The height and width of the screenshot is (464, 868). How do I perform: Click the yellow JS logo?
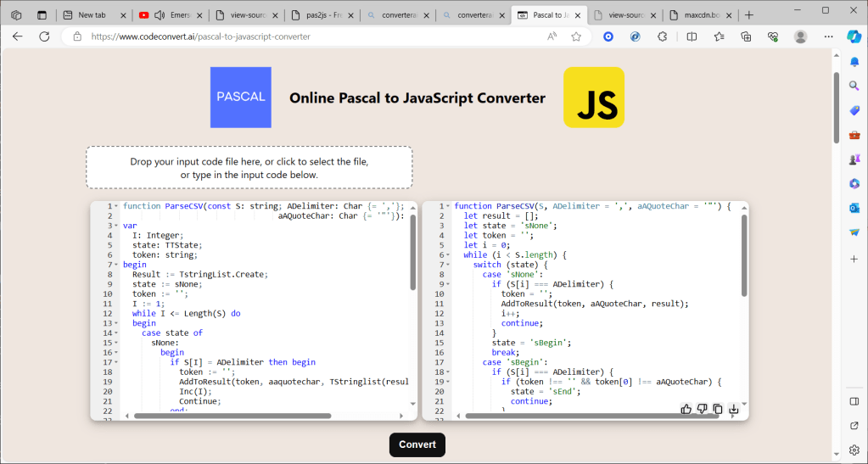[594, 98]
